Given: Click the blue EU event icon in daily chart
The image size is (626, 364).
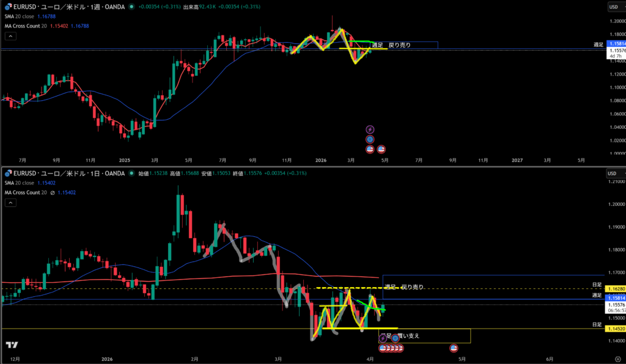Looking at the screenshot, I should pyautogui.click(x=396, y=338).
